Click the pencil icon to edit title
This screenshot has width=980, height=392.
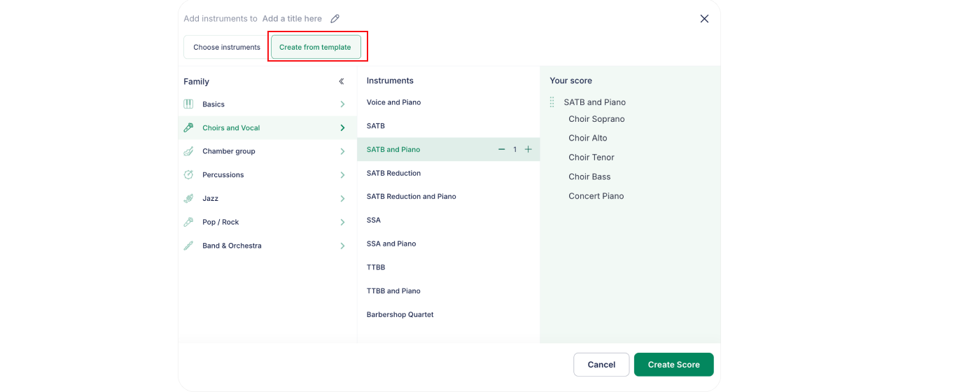[x=335, y=19]
